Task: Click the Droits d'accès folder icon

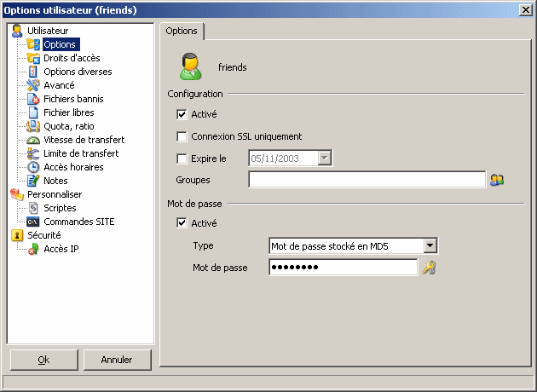Action: [x=33, y=58]
